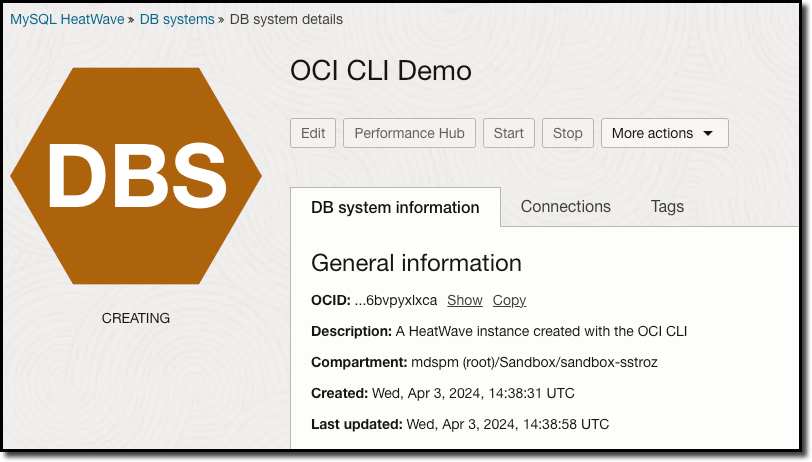
Task: Click the Created timestamp 14:38:31 UTC
Action: [473, 394]
